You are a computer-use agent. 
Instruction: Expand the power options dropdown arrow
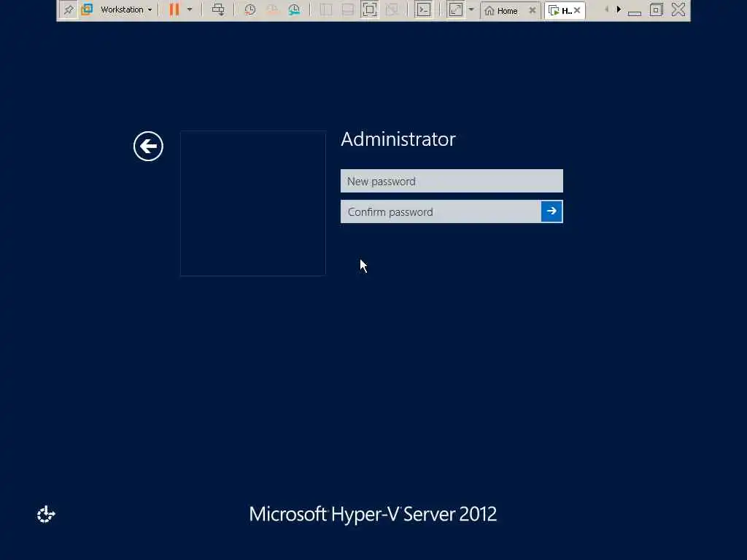point(190,9)
